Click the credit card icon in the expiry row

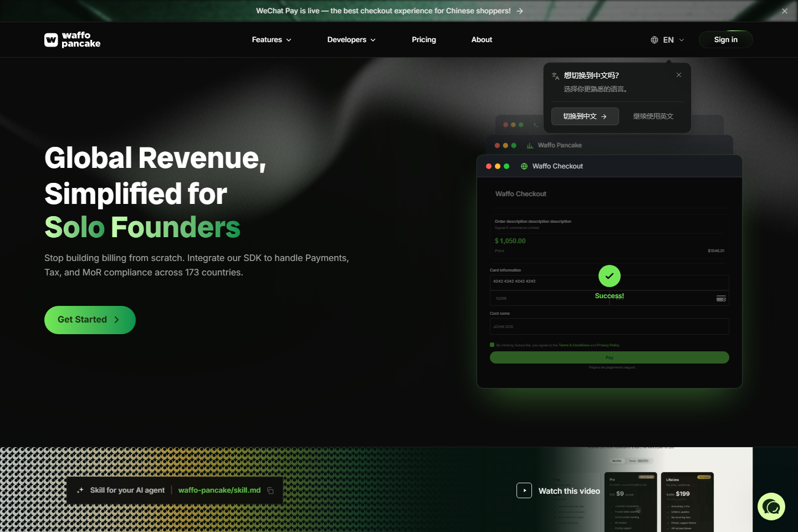(x=721, y=299)
